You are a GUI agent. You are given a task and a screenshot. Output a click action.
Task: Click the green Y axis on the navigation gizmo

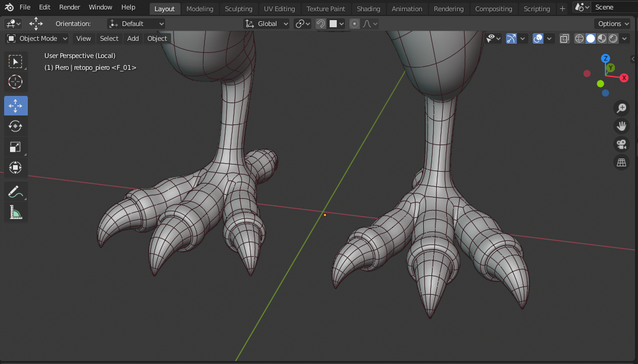[610, 67]
